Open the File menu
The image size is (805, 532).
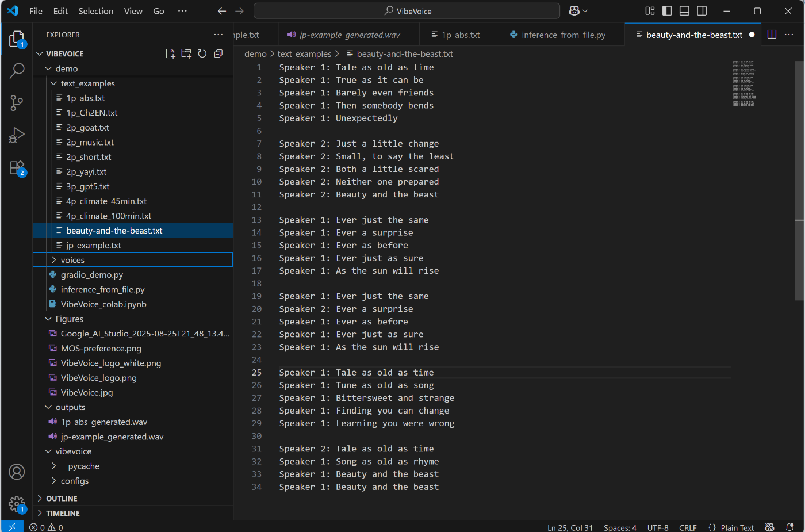[x=36, y=11]
